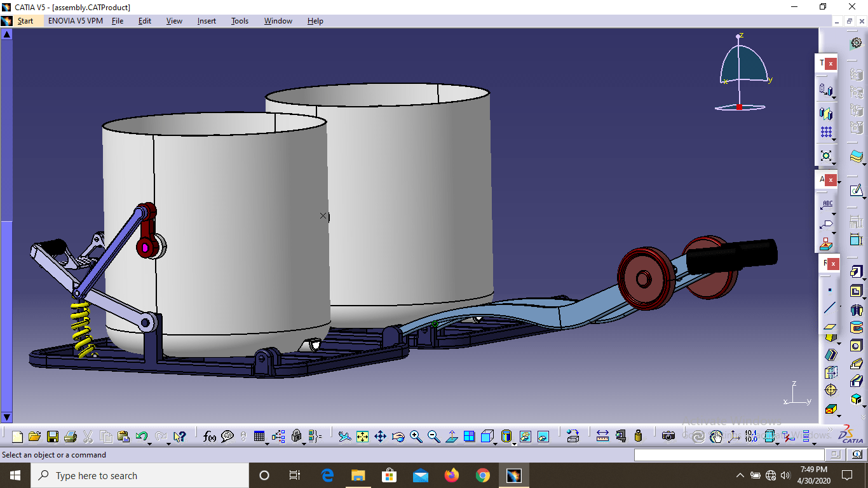
Task: Open Firefox from the taskbar
Action: point(452,475)
